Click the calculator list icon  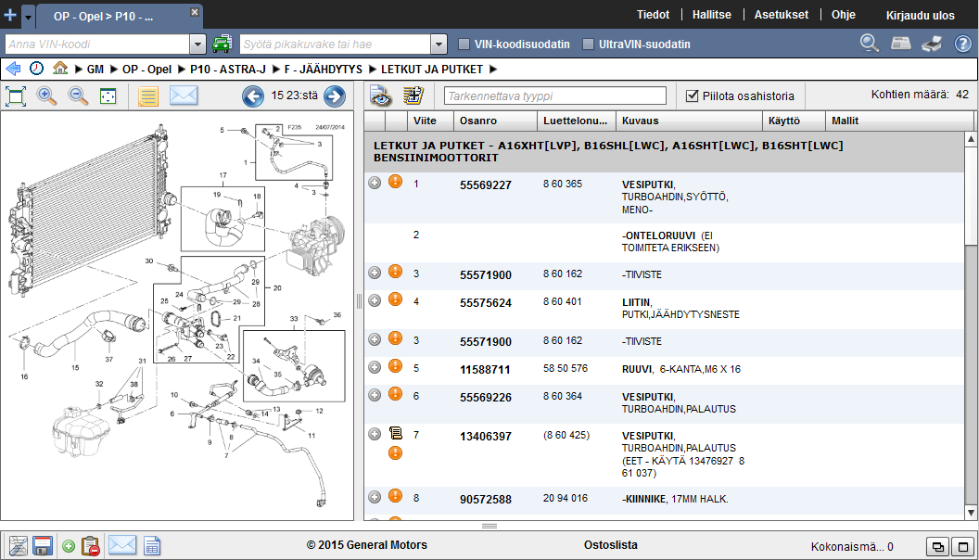point(413,95)
